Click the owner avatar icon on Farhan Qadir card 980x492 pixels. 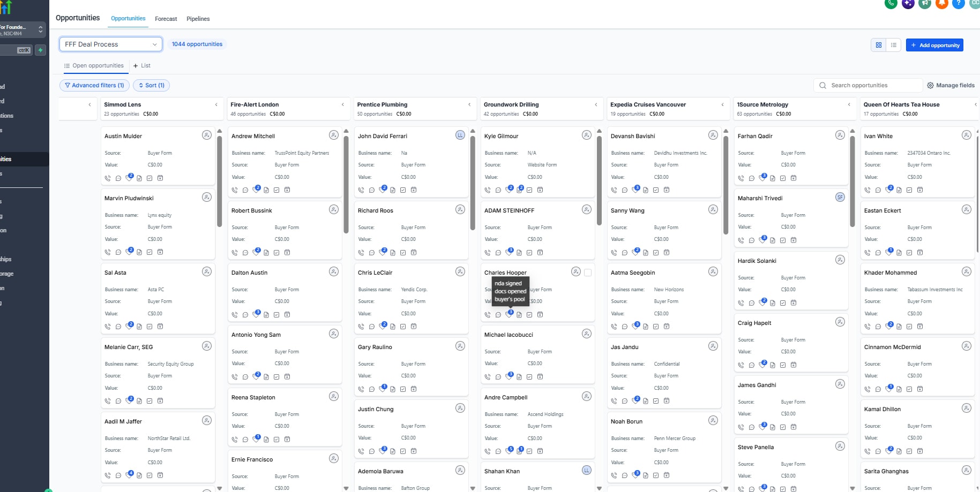840,135
